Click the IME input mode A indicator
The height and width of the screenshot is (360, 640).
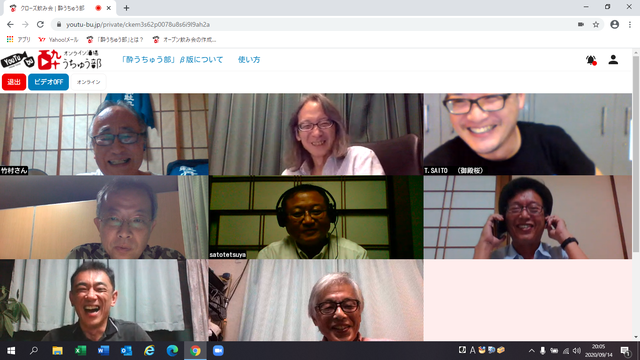472,350
